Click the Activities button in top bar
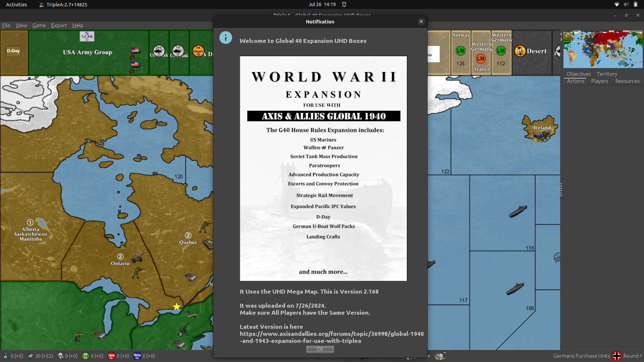644x362 pixels. coord(16,4)
